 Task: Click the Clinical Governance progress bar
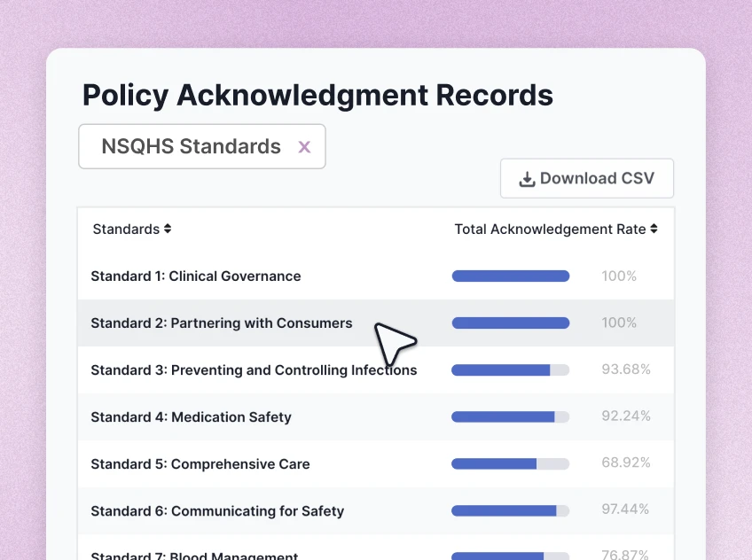(511, 276)
